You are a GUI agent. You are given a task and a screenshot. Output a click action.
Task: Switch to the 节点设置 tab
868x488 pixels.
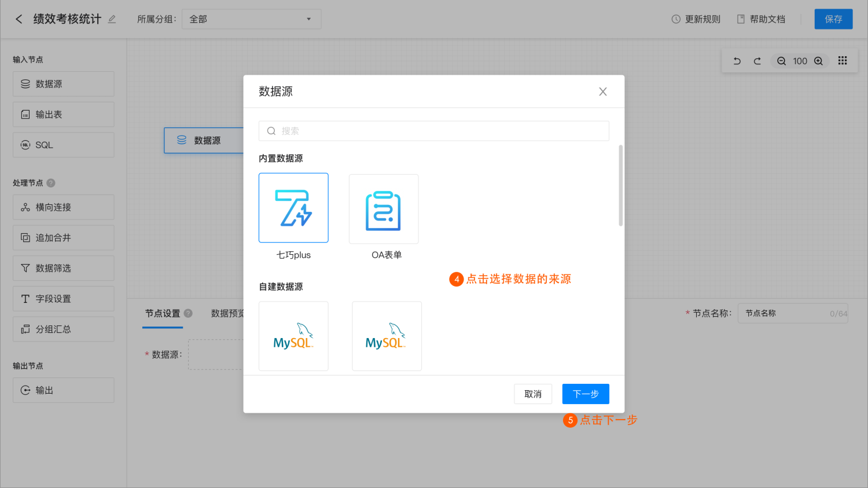tap(163, 313)
